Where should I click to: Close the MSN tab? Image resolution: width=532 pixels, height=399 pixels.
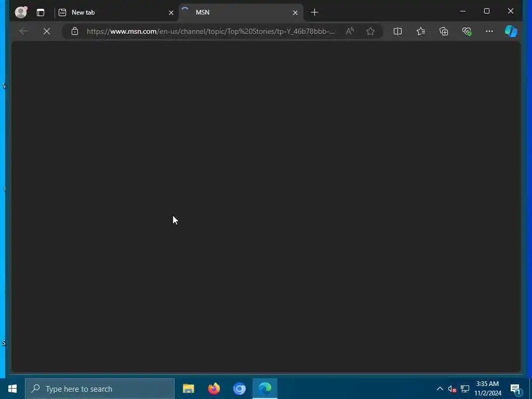pyautogui.click(x=295, y=12)
